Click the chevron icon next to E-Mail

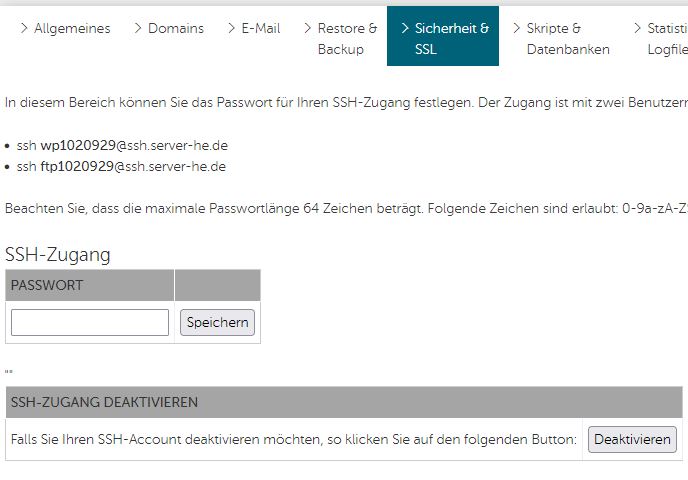pyautogui.click(x=232, y=29)
